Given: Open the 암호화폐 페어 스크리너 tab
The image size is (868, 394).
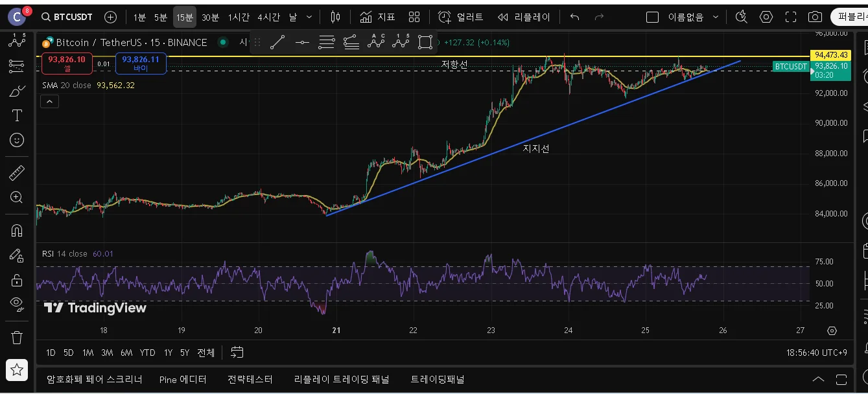Looking at the screenshot, I should 95,380.
